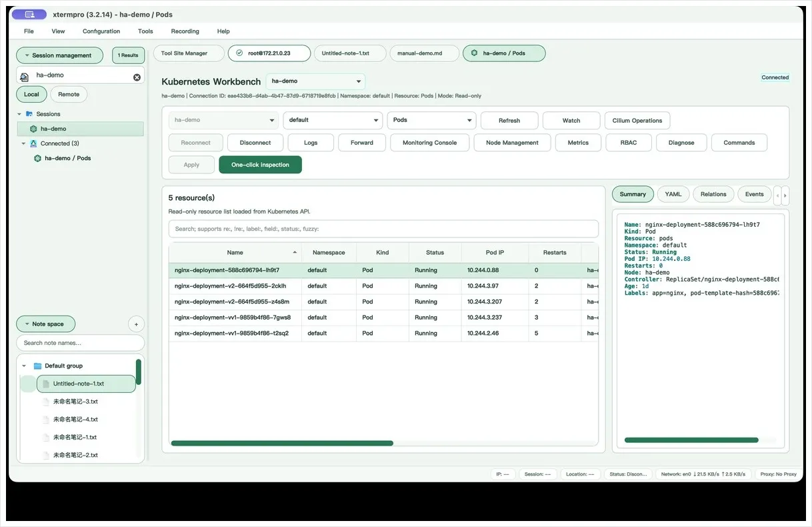The width and height of the screenshot is (812, 527).
Task: Click the file icon of Untitled-note-1.txt
Action: 46,384
